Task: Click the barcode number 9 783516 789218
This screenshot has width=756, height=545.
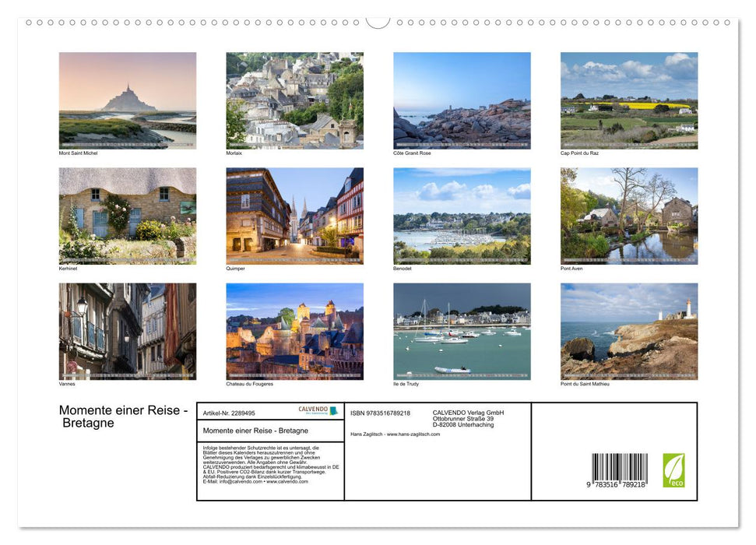Action: pyautogui.click(x=616, y=485)
